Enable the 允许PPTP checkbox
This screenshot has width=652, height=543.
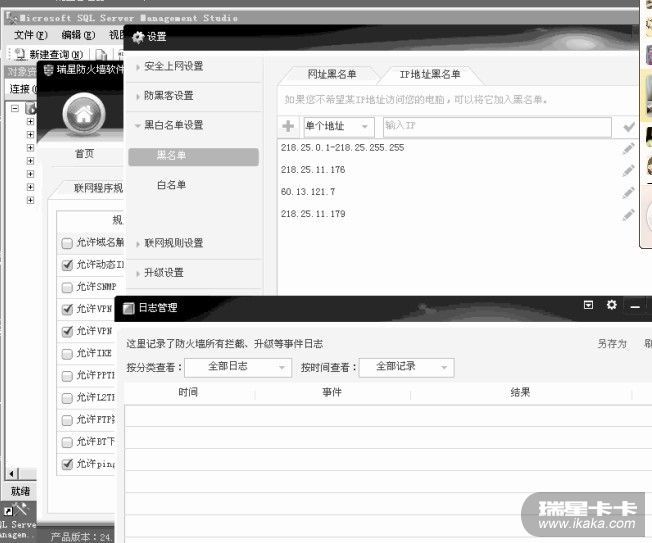pos(67,376)
